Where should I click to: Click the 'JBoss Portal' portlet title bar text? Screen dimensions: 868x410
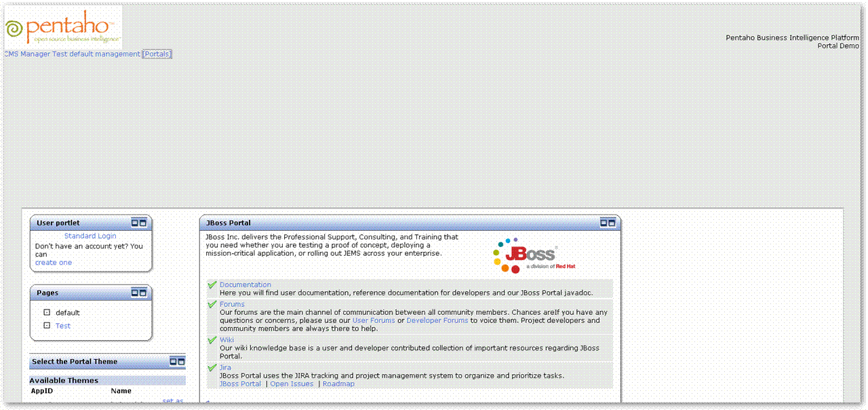(229, 223)
